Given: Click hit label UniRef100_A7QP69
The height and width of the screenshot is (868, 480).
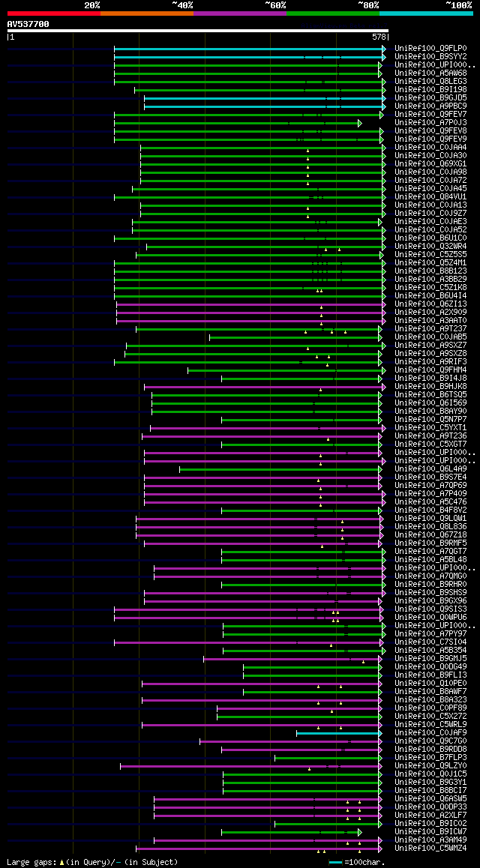Looking at the screenshot, I should coord(430,486).
